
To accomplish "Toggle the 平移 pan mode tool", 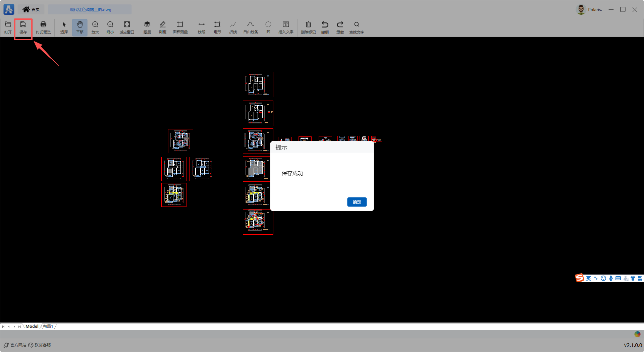I will click(79, 27).
